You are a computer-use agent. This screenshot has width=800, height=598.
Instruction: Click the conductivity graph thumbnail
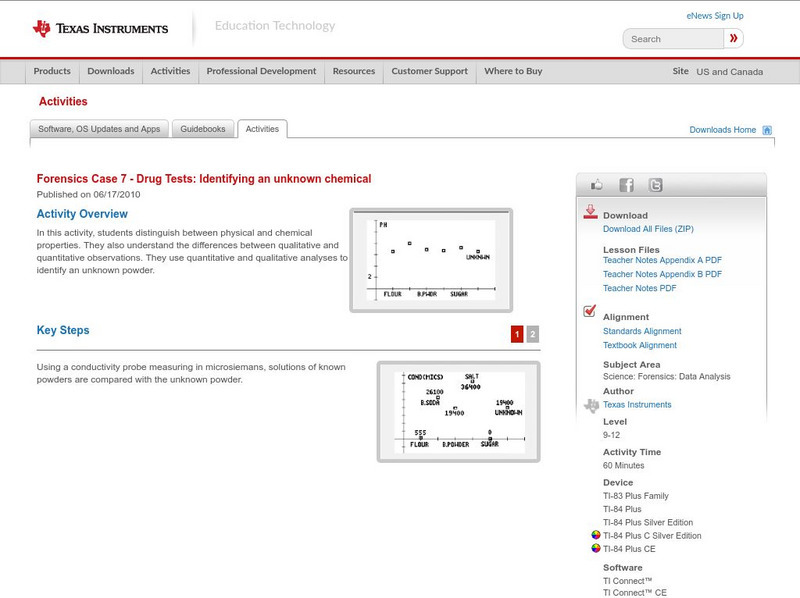tap(458, 412)
